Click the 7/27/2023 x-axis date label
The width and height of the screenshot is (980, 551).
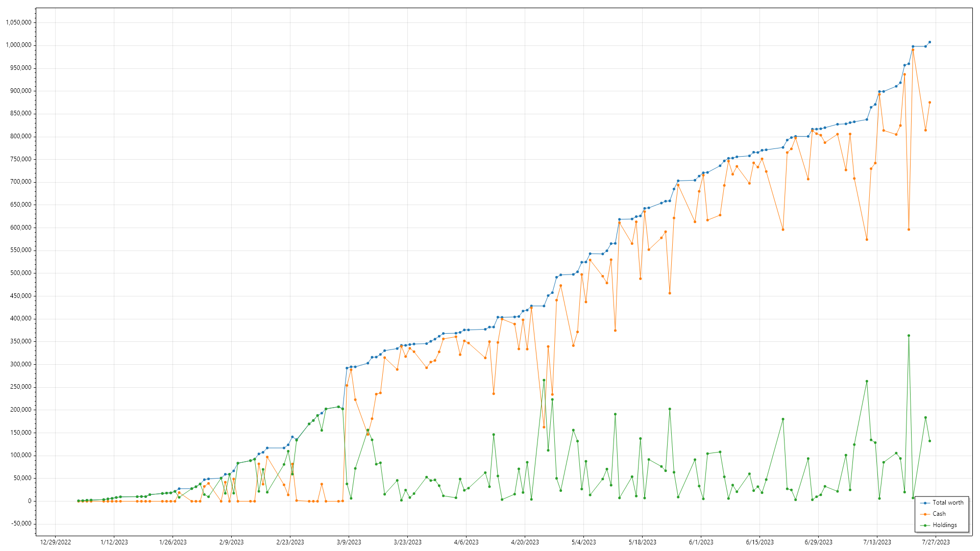936,542
